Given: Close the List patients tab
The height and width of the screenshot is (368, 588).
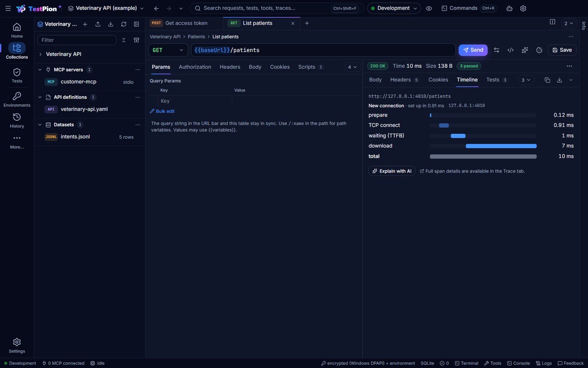Looking at the screenshot, I should [x=293, y=23].
